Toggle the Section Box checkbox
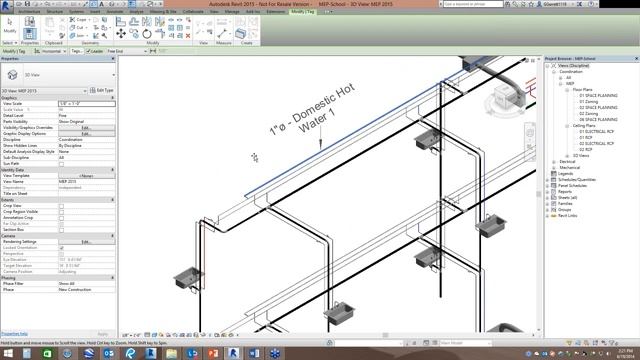Viewport: 640px width, 360px height. point(62,230)
